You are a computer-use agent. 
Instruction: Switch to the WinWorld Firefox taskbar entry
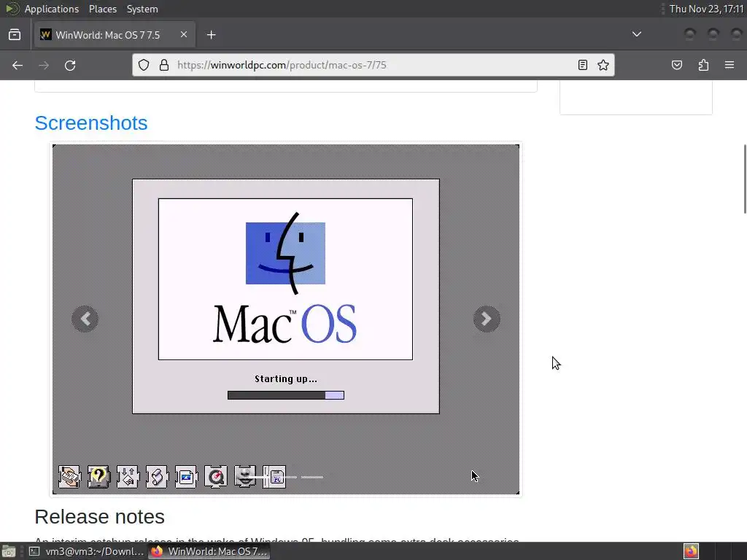pos(209,551)
